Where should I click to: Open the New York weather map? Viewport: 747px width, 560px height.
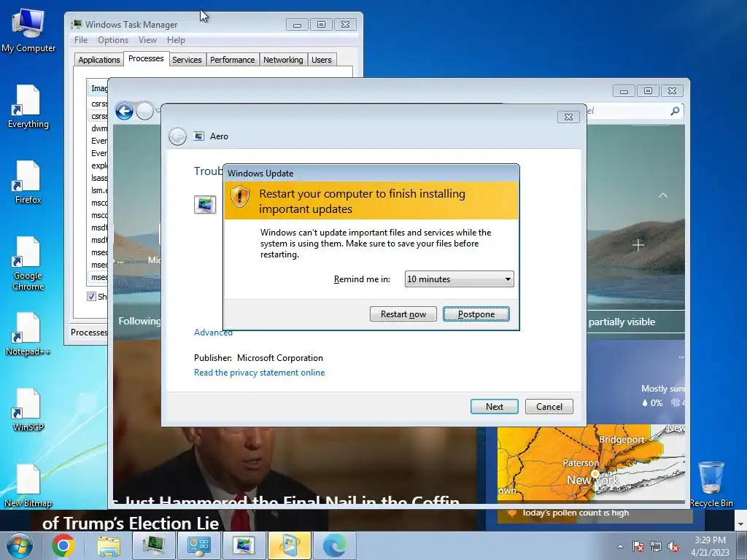591,463
